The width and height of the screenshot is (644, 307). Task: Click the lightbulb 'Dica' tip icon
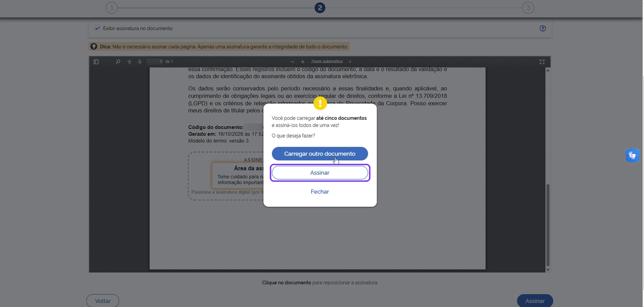pos(94,47)
